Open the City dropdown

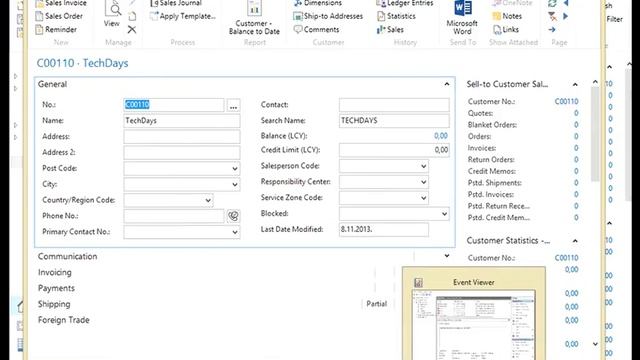(235, 184)
